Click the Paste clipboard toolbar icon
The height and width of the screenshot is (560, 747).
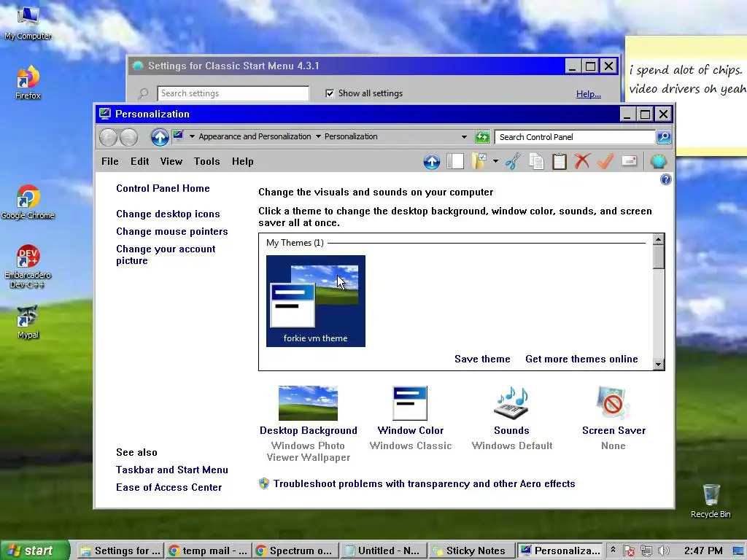(x=560, y=161)
